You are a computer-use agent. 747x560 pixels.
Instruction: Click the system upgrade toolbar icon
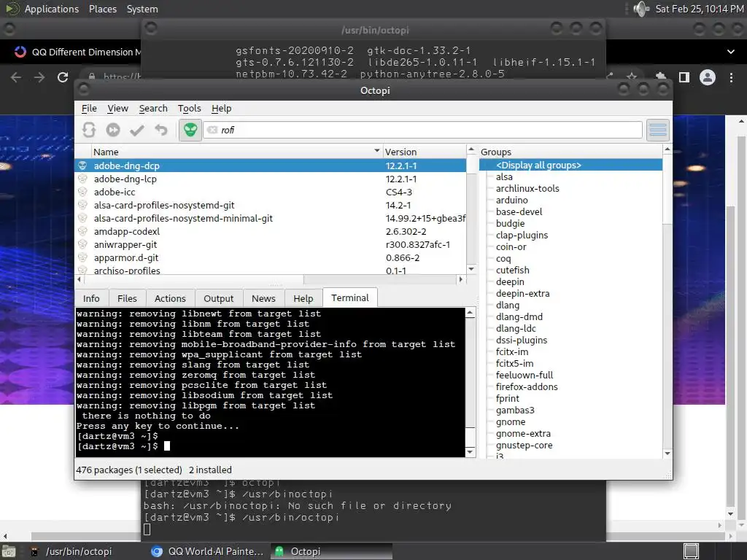[113, 130]
